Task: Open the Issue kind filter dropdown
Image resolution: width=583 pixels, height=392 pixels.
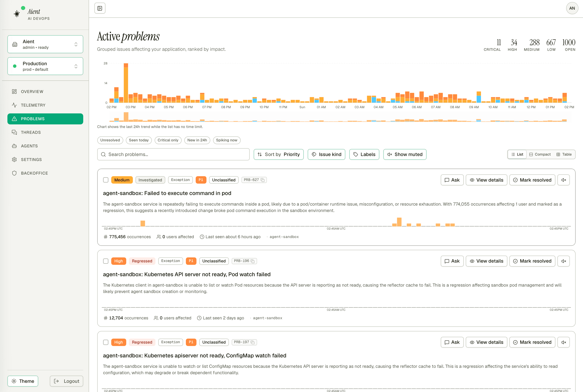Action: pos(326,154)
